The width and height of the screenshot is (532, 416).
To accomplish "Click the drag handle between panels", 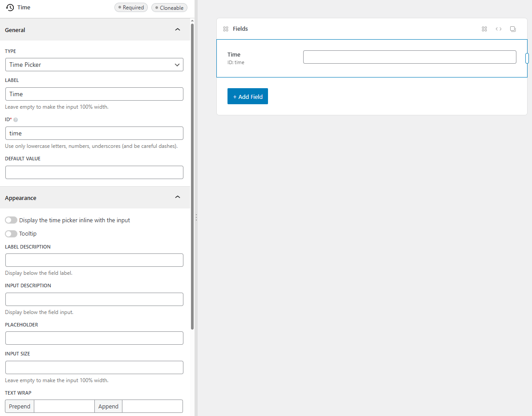I will [196, 217].
